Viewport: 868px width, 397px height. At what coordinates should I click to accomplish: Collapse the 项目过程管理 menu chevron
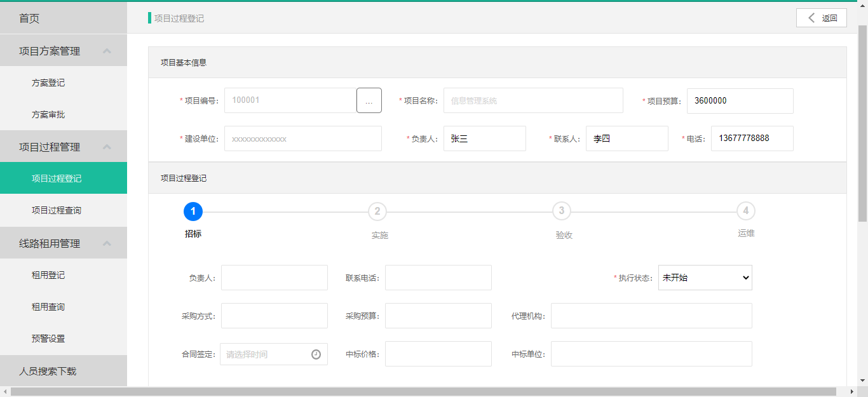tap(107, 147)
